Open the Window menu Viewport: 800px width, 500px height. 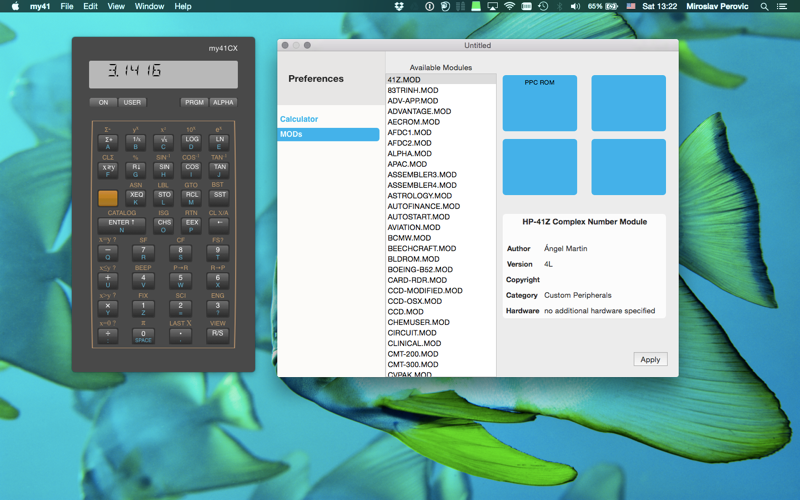point(149,6)
